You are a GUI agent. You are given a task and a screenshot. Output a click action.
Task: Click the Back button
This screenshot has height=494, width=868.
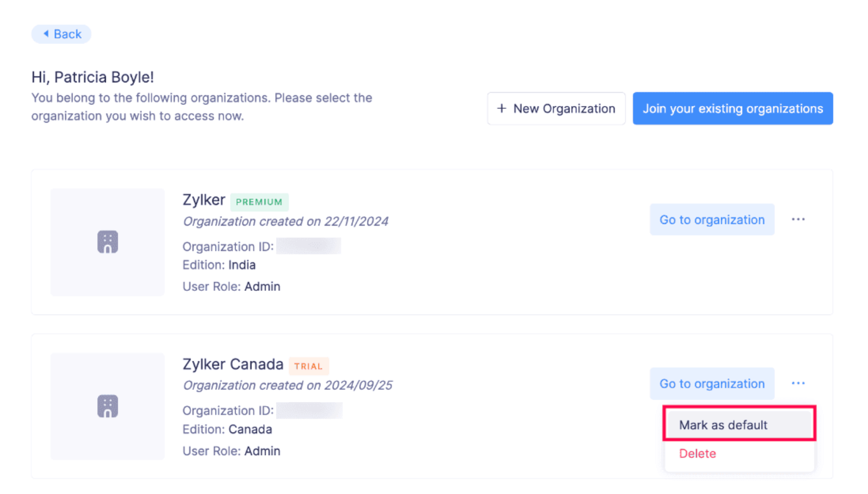click(61, 33)
